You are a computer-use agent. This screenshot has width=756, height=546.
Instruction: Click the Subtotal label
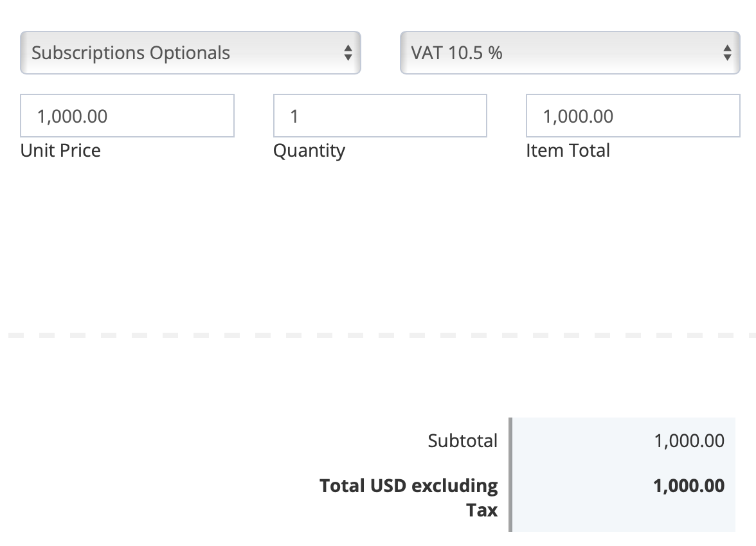[x=462, y=441]
